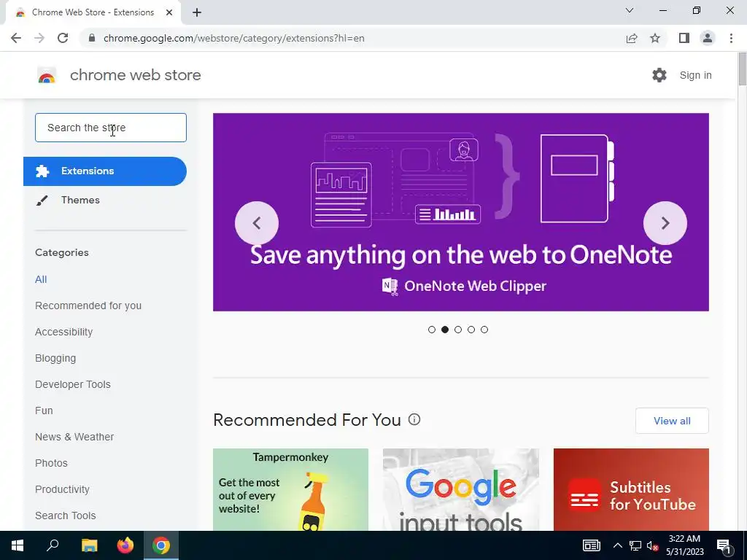Screen dimensions: 747x560
Task: Click the browser back arrow
Action: 16,38
